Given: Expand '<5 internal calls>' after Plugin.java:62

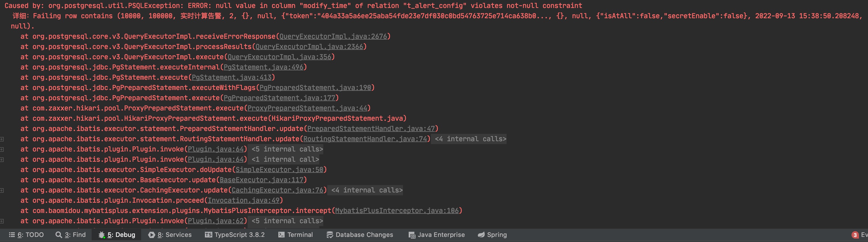Looking at the screenshot, I should [x=287, y=221].
